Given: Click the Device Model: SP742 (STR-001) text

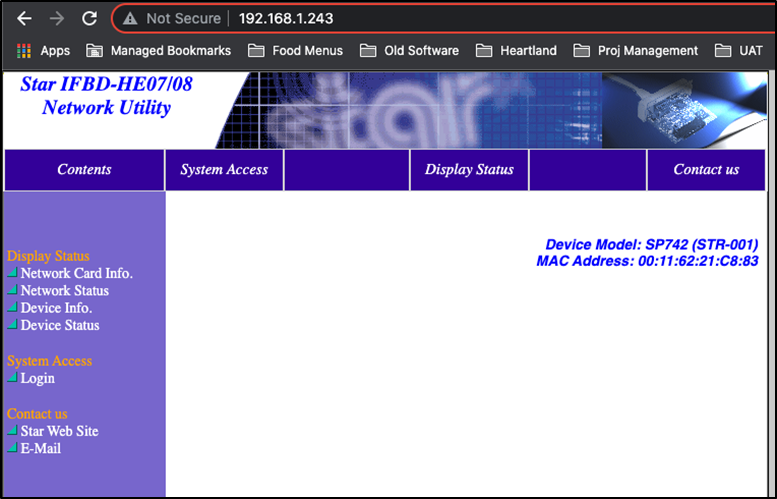Looking at the screenshot, I should click(652, 245).
